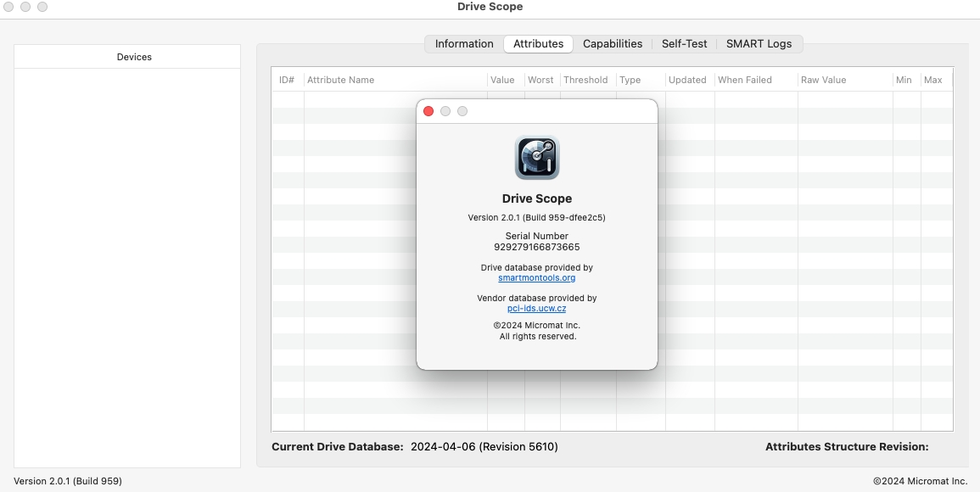Open the pci-ids.ucw.cz link
This screenshot has width=980, height=492.
click(x=536, y=308)
